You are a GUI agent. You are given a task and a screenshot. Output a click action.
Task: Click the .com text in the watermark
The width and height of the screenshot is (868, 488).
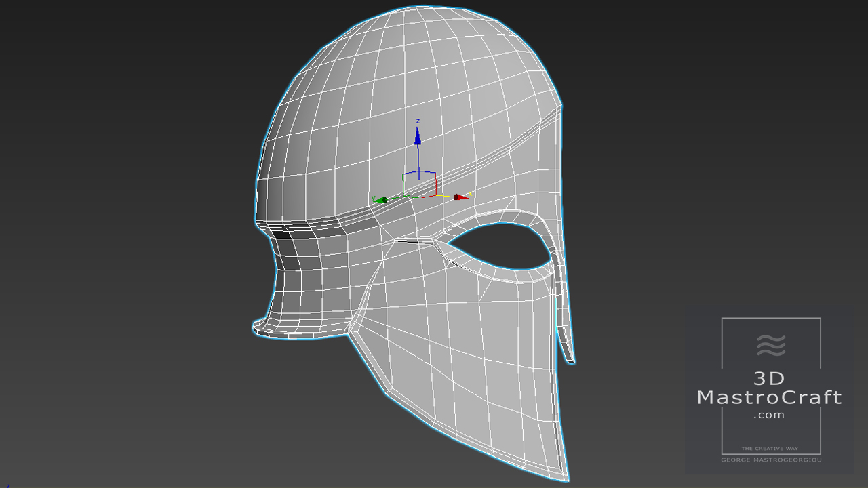[769, 415]
